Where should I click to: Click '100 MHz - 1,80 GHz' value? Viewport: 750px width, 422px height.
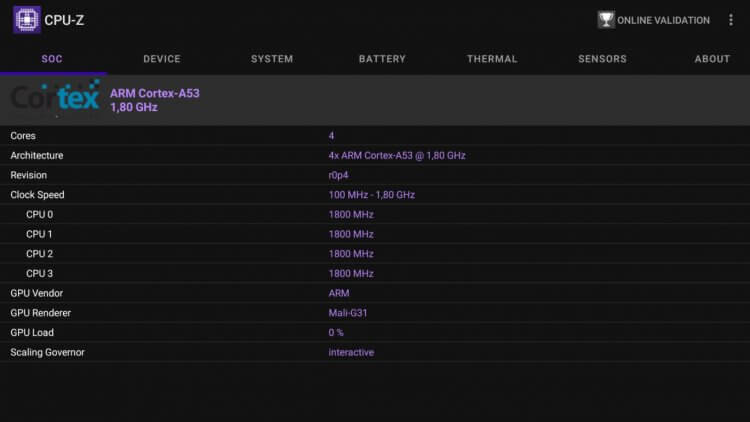372,195
